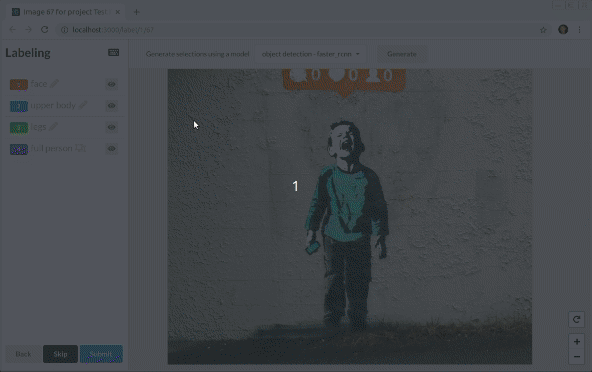Open a new browser tab

click(137, 12)
